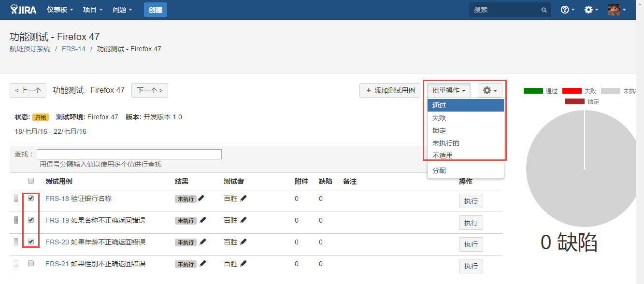Image resolution: width=644 pixels, height=284 pixels.
Task: Click the 创建 button
Action: [x=156, y=10]
